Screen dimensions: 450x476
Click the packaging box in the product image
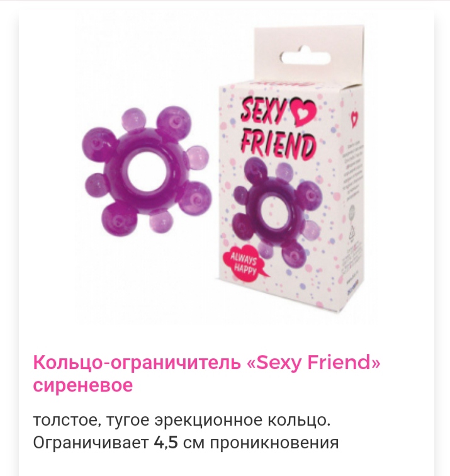(291, 170)
